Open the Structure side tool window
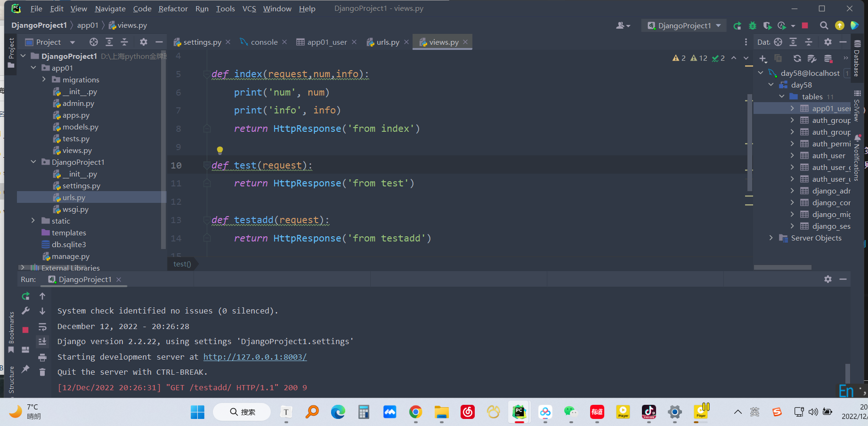The image size is (868, 426). coord(11,379)
